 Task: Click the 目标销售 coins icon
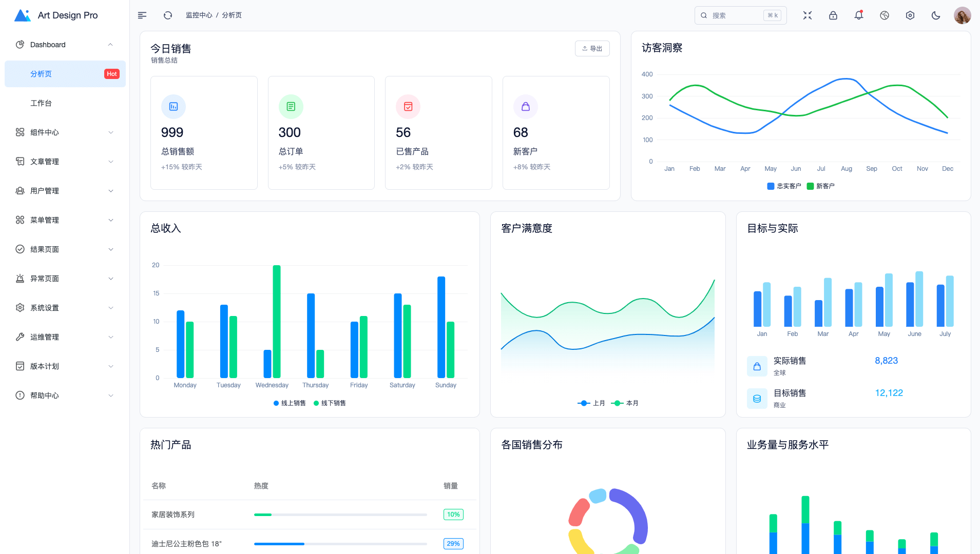(x=757, y=399)
